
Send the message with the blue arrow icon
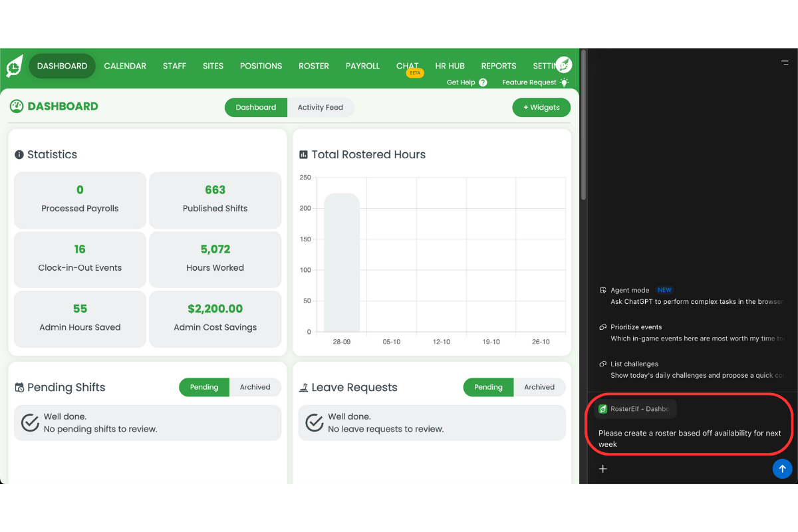[x=782, y=469]
